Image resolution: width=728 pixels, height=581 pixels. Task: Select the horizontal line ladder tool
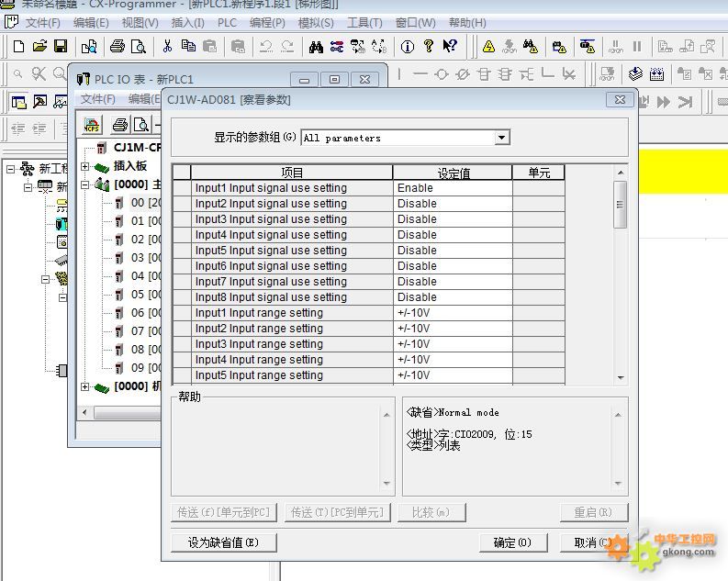pos(420,74)
